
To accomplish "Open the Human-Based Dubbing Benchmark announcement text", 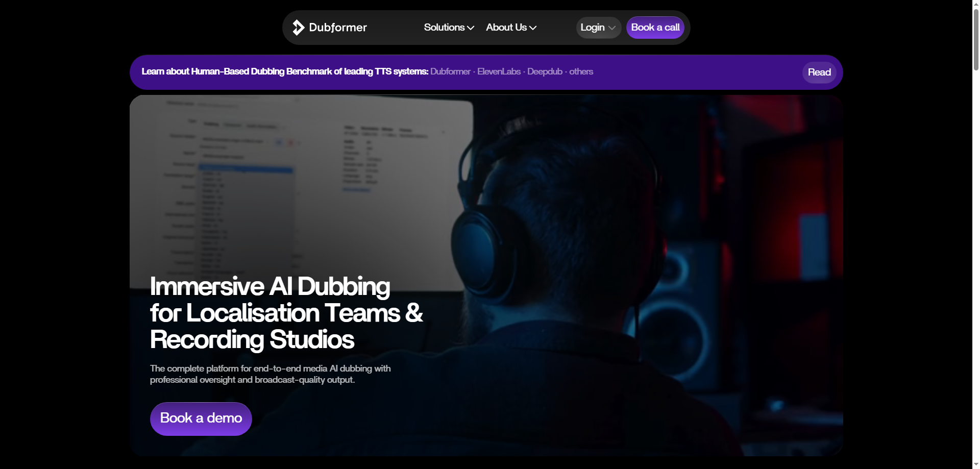I will 284,71.
